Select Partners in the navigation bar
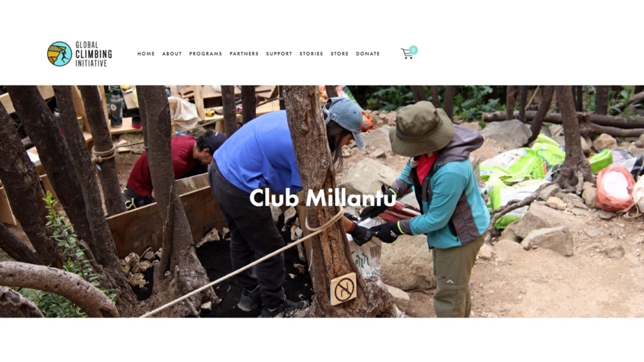 244,54
